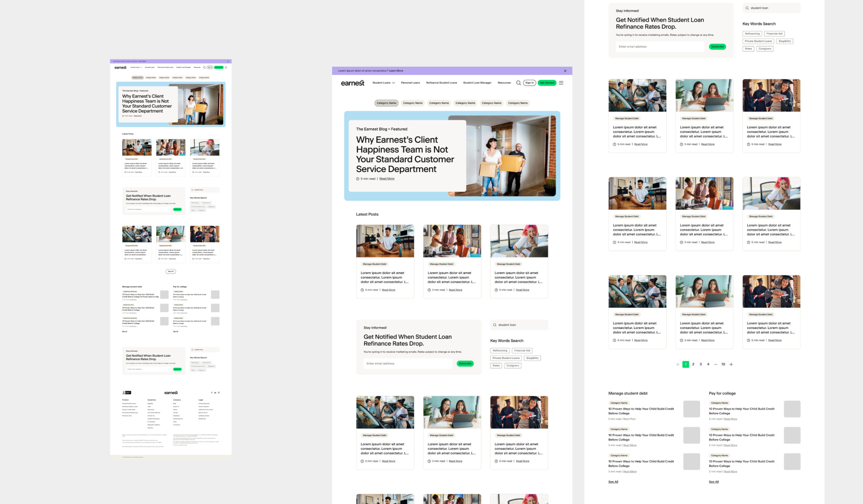Select the Financial Aid keyword tag in the right mockup
The width and height of the screenshot is (863, 504).
coord(774,34)
